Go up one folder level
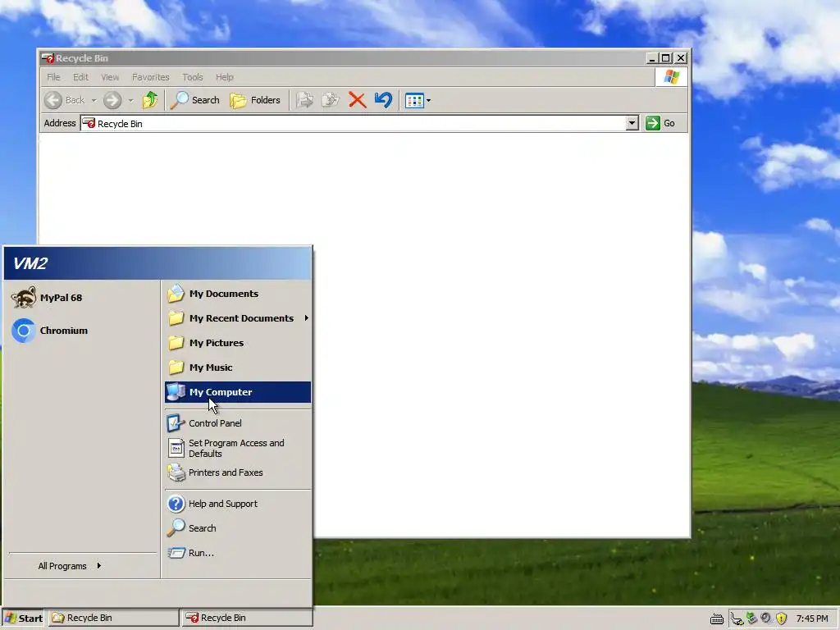This screenshot has height=630, width=840. pyautogui.click(x=150, y=100)
